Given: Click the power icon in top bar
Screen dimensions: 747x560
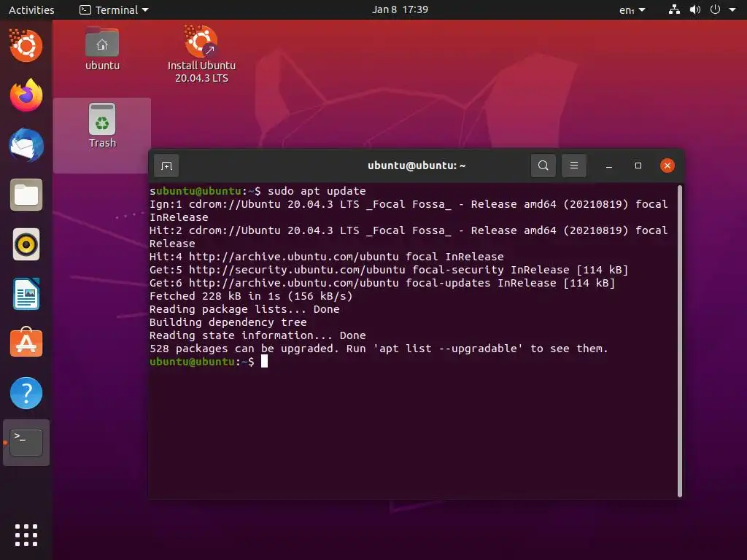Looking at the screenshot, I should [715, 9].
